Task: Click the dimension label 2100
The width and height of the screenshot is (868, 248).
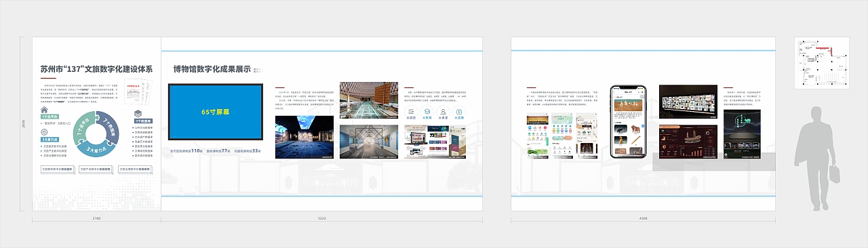Action: 96,219
